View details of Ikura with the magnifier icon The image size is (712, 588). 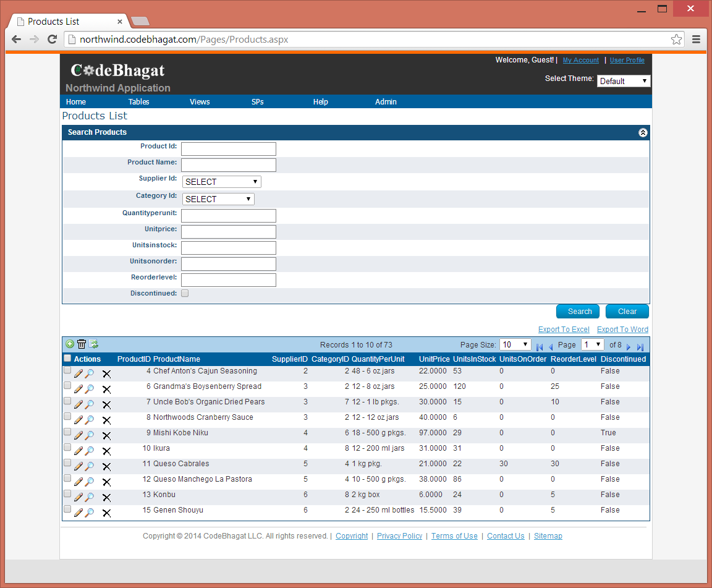coord(90,450)
